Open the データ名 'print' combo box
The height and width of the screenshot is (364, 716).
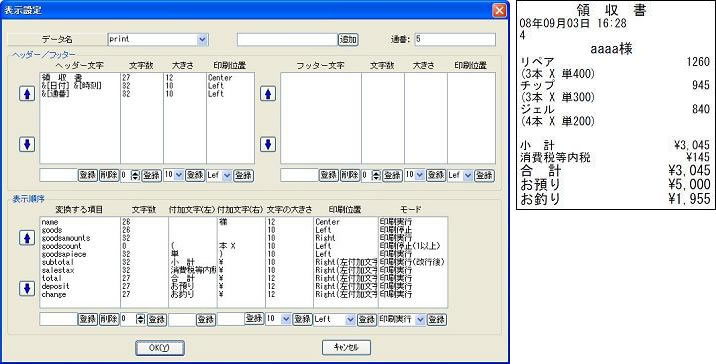[x=203, y=40]
